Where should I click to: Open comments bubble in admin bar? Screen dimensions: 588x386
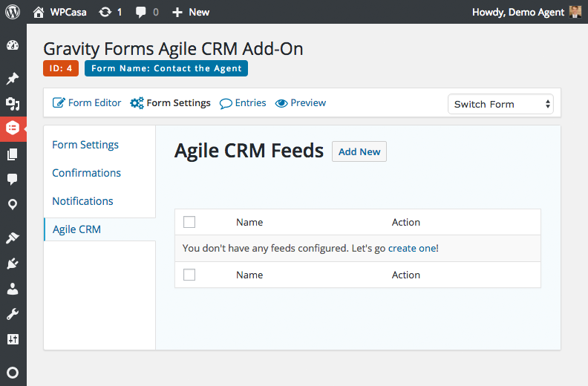(147, 12)
